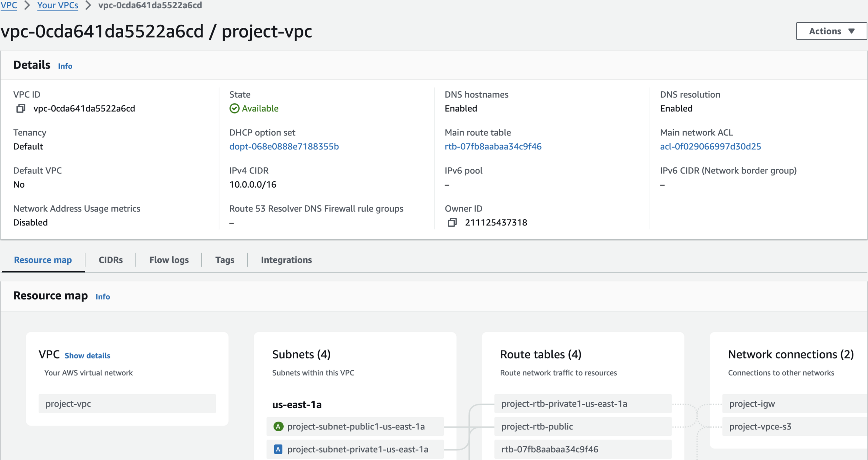
Task: Navigate to Your VPCs breadcrumb
Action: 58,6
